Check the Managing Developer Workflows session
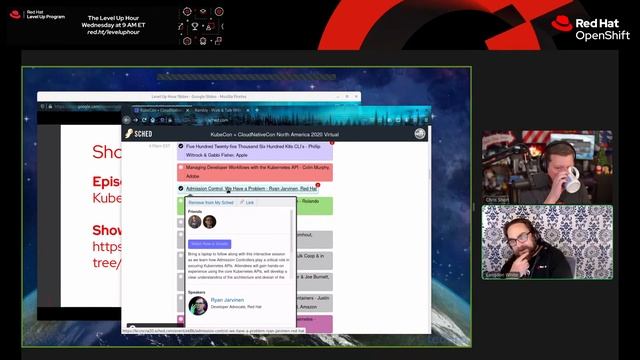 pos(181,167)
